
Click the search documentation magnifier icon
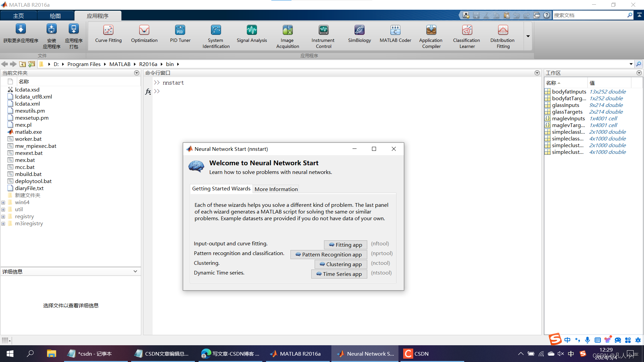[630, 15]
